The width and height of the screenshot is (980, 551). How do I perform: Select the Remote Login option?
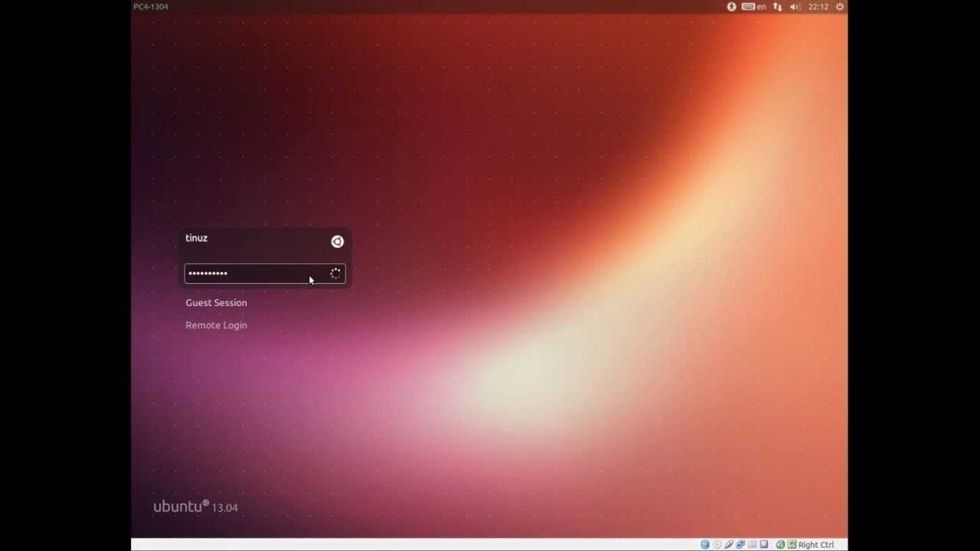pyautogui.click(x=216, y=324)
